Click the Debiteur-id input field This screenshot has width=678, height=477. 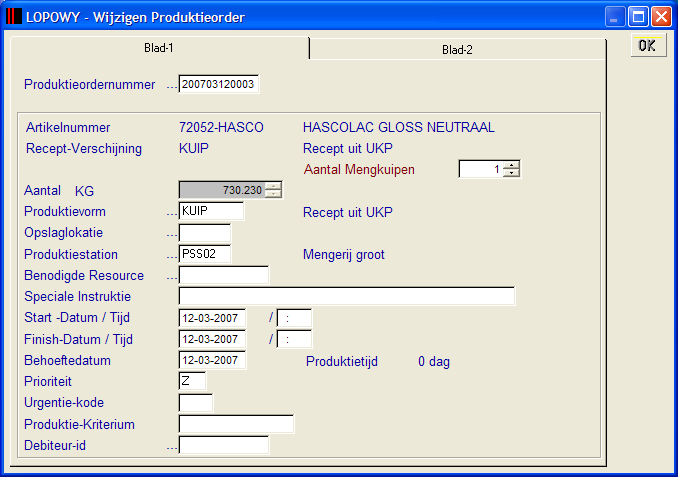(x=224, y=445)
